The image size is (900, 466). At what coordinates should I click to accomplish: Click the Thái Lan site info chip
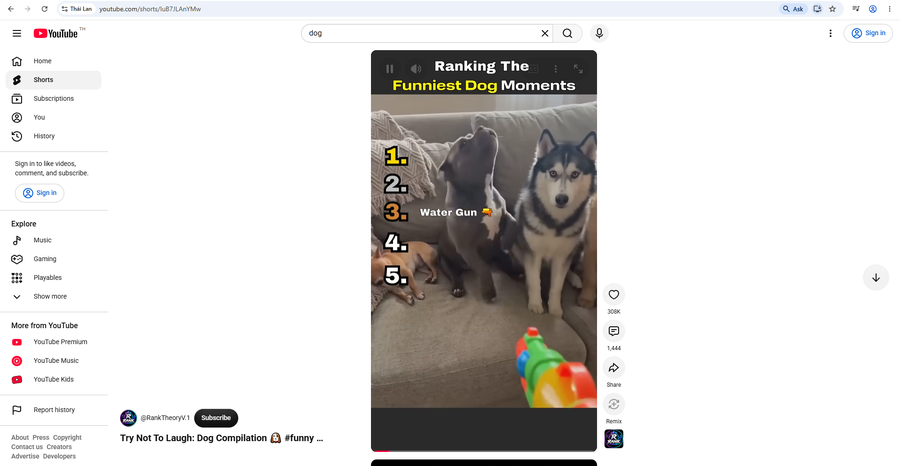click(77, 9)
